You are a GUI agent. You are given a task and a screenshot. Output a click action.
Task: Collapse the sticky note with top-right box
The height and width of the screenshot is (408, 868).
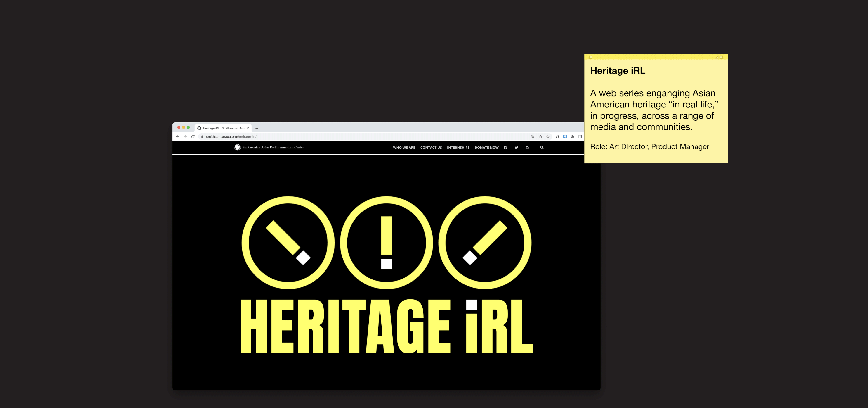(x=721, y=57)
